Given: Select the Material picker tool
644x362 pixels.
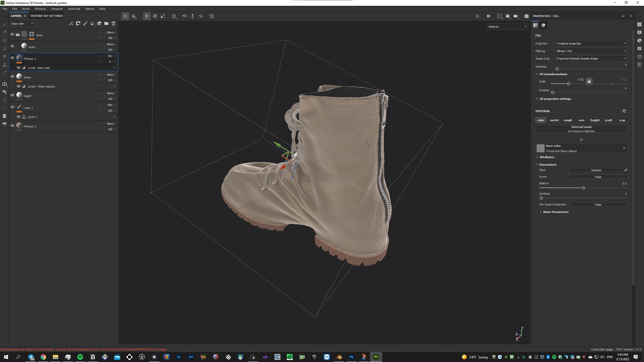Looking at the screenshot, I should tap(4, 73).
